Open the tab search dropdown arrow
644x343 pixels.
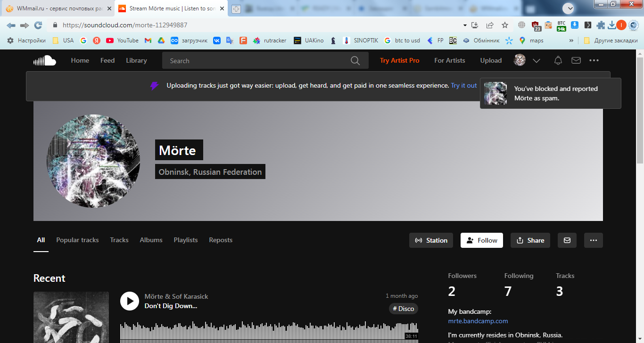[570, 8]
